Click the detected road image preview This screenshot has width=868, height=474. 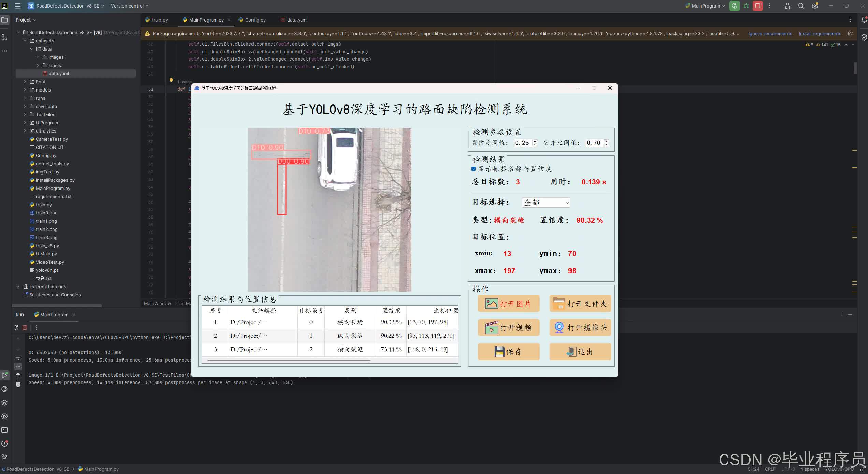[329, 209]
